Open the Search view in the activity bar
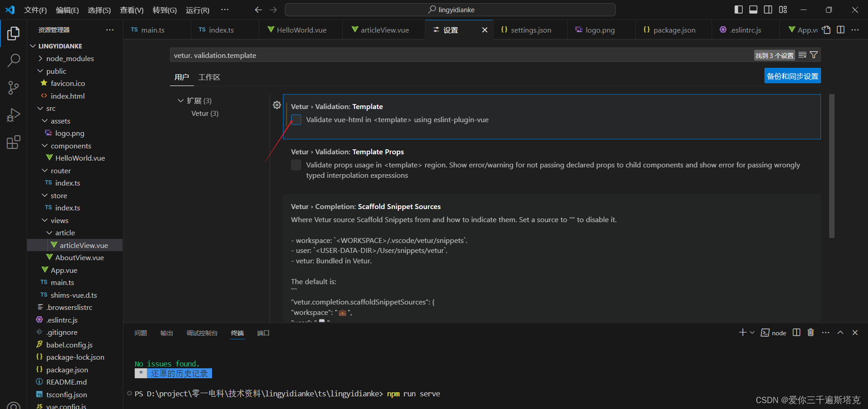This screenshot has height=409, width=868. [14, 60]
